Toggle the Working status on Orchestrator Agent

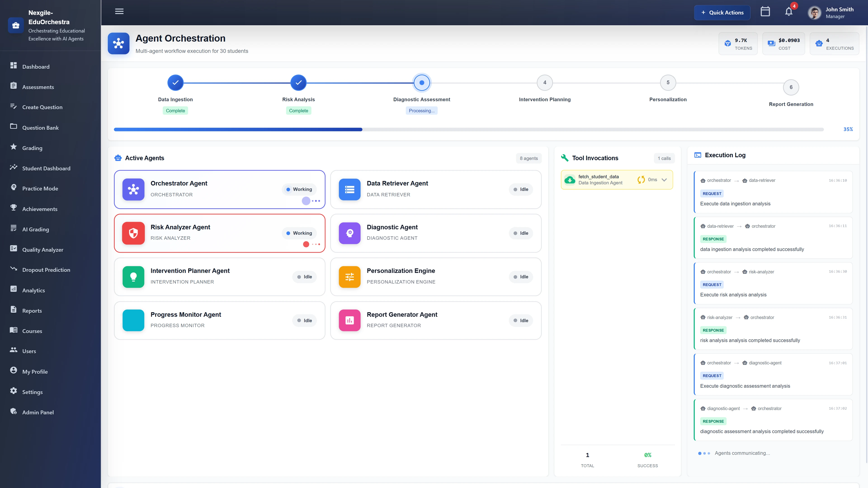tap(299, 189)
